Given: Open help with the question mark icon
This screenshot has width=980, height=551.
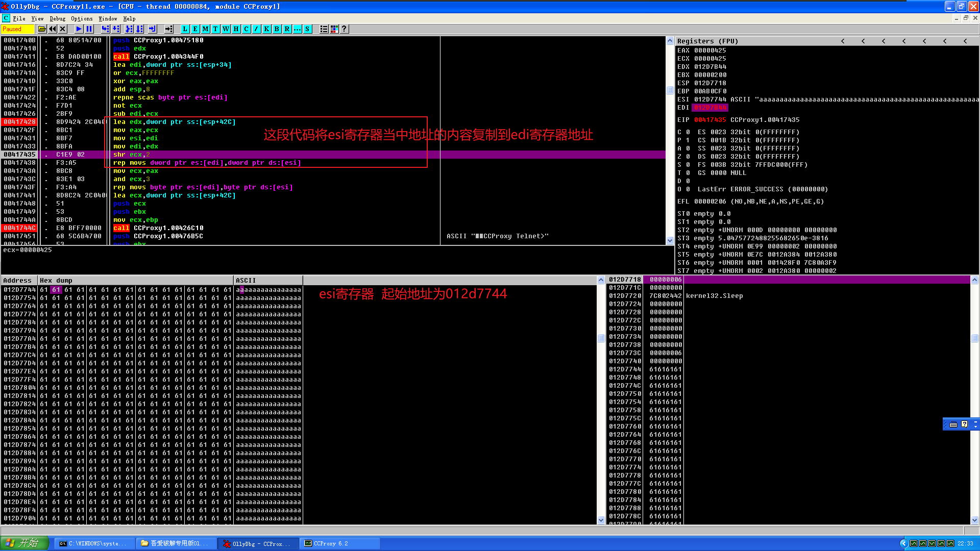Looking at the screenshot, I should point(344,29).
